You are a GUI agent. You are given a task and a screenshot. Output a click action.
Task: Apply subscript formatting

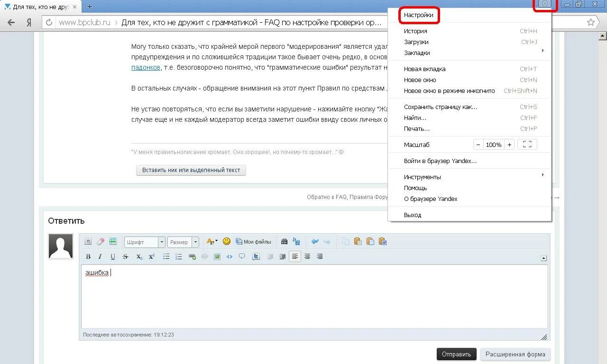click(x=139, y=256)
